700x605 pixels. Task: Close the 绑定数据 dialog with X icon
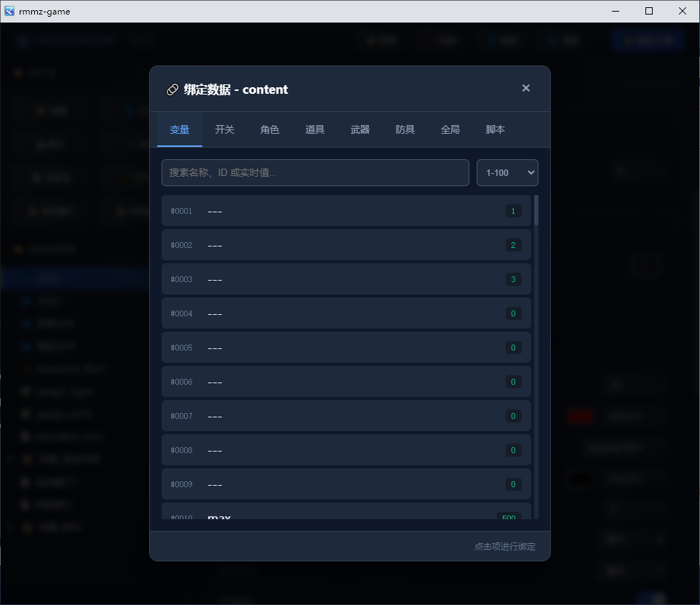[526, 88]
